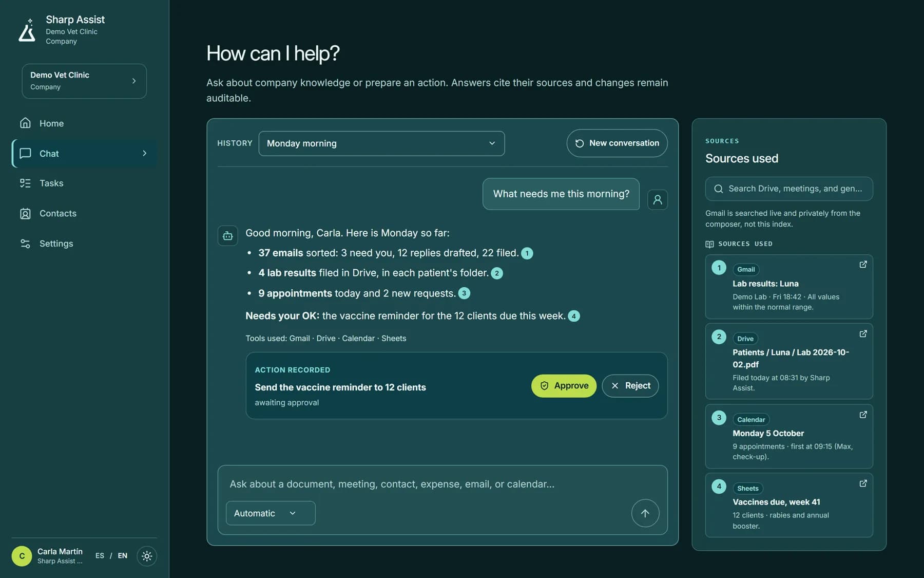
Task: Click 'Vaccines due, week 41' title
Action: [776, 502]
